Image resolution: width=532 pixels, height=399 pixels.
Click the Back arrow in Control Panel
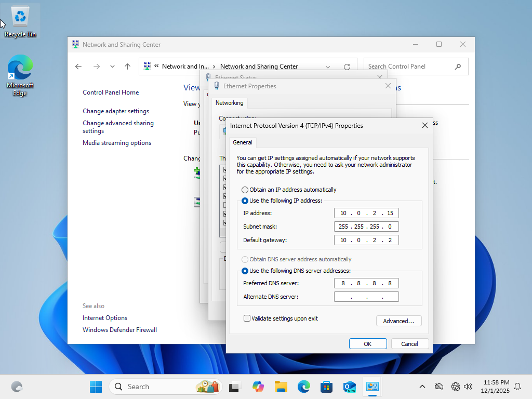click(78, 66)
